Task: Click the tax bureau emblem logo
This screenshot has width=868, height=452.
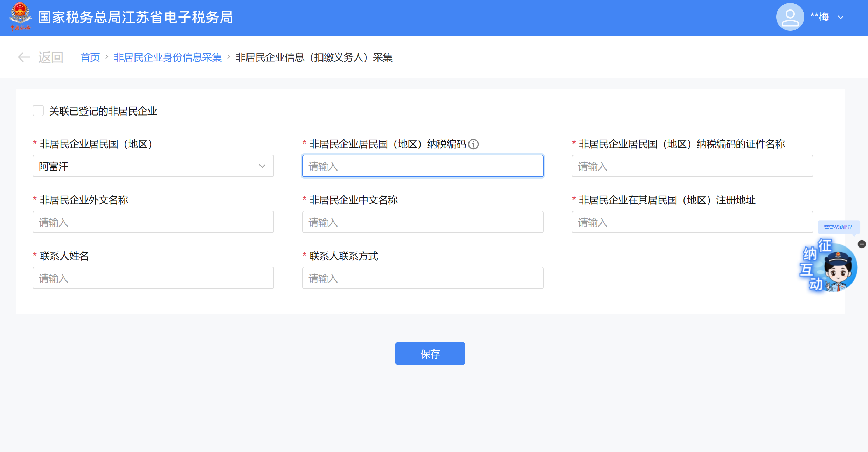Action: click(x=20, y=16)
